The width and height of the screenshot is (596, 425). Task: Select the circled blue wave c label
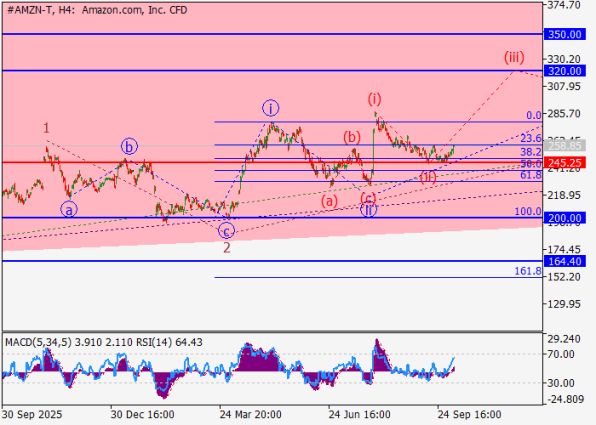pyautogui.click(x=227, y=231)
